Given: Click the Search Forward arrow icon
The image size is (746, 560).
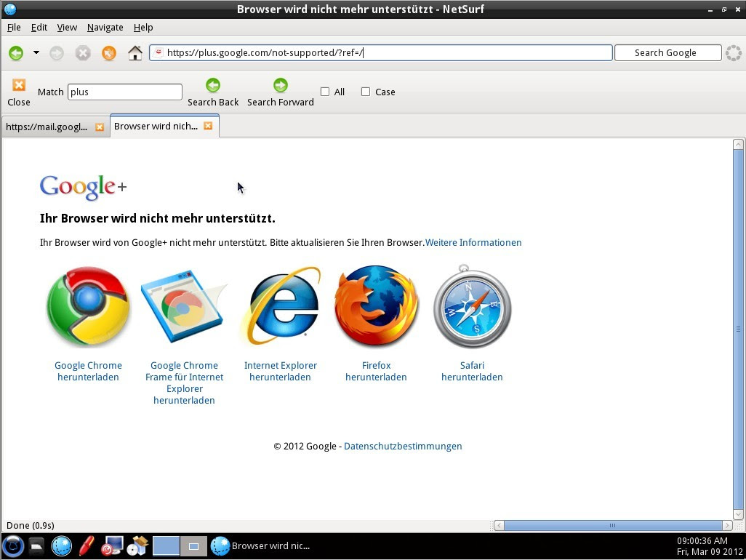Looking at the screenshot, I should [281, 85].
